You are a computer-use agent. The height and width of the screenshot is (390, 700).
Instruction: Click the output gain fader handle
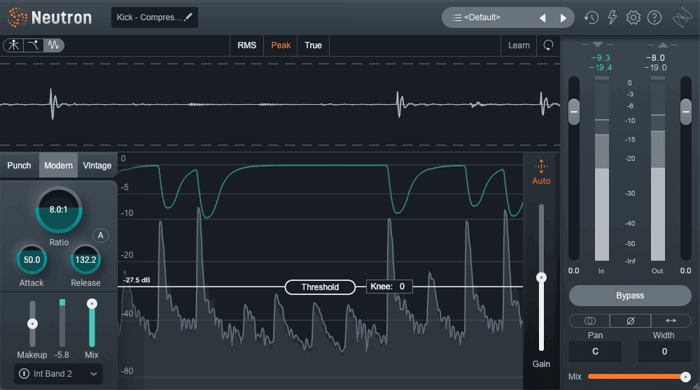686,112
